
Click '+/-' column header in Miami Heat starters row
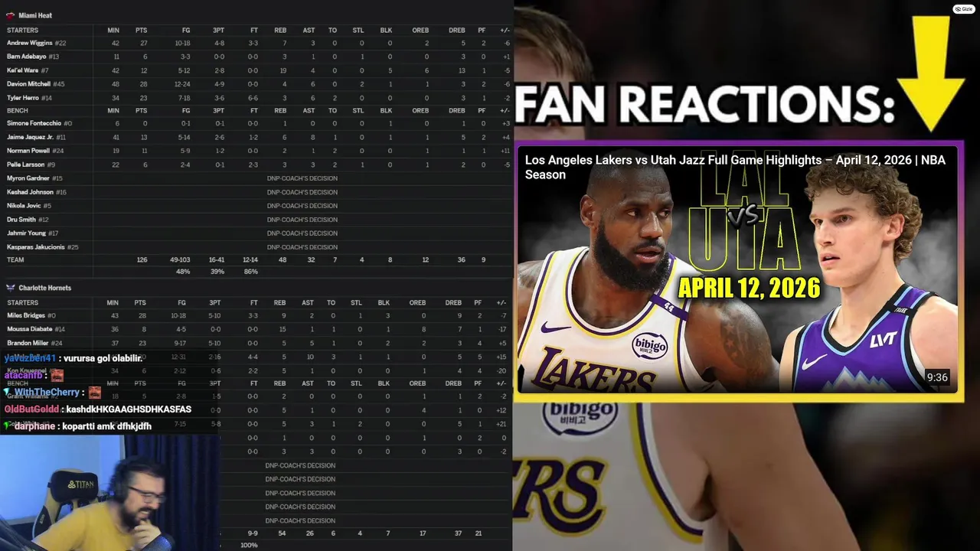click(505, 30)
